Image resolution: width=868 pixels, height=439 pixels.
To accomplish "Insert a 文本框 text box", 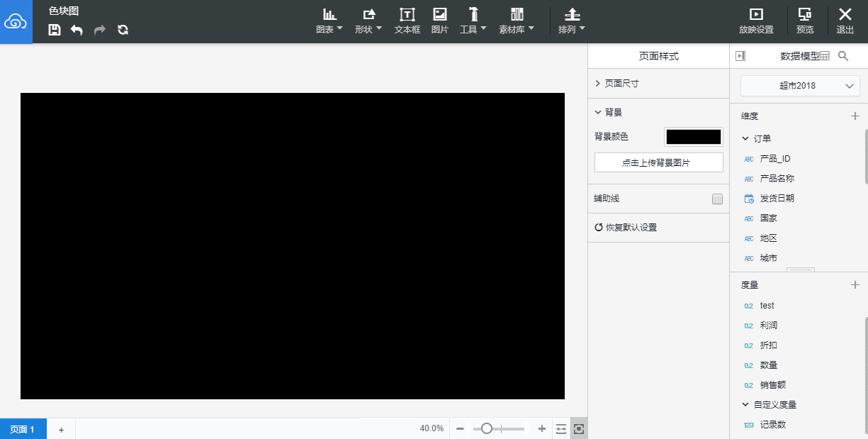I will coord(407,21).
